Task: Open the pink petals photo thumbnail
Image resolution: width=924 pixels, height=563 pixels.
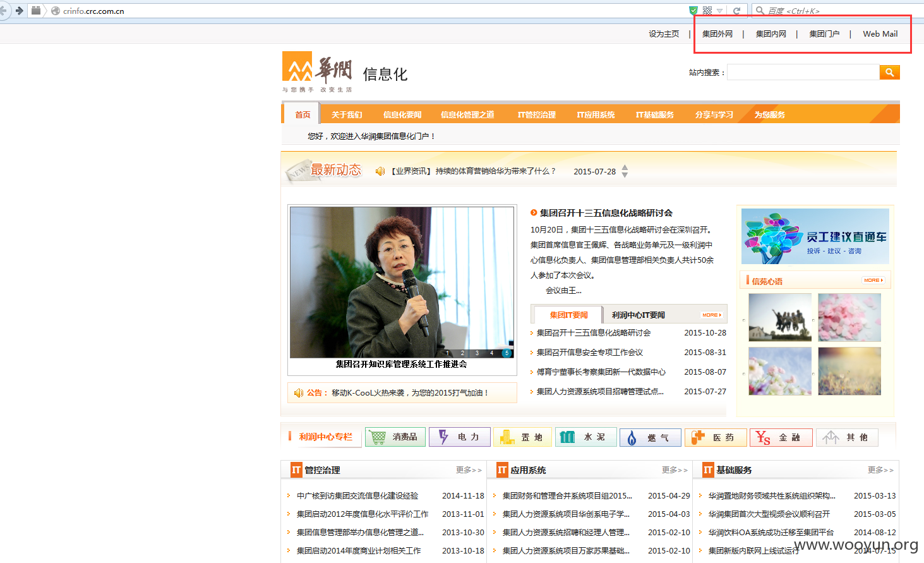Action: [x=849, y=317]
